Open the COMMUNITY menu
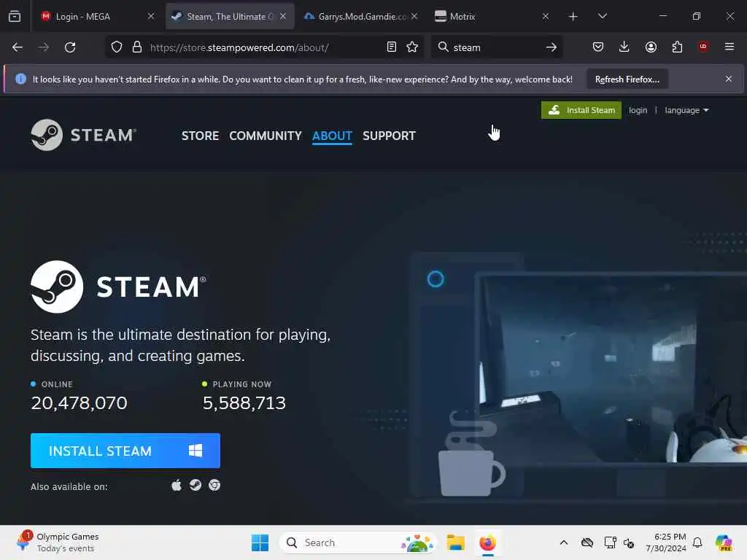The width and height of the screenshot is (747, 560). coord(266,136)
